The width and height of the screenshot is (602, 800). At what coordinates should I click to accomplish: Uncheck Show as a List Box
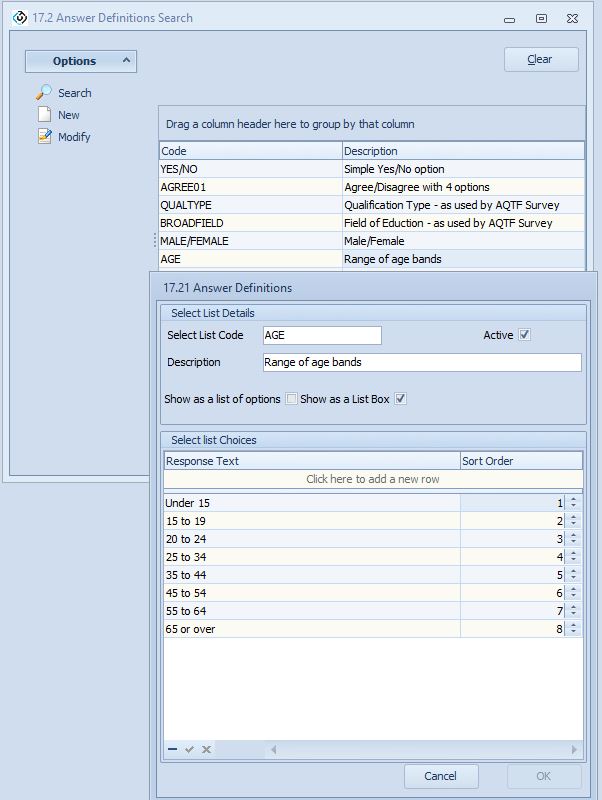[x=401, y=399]
